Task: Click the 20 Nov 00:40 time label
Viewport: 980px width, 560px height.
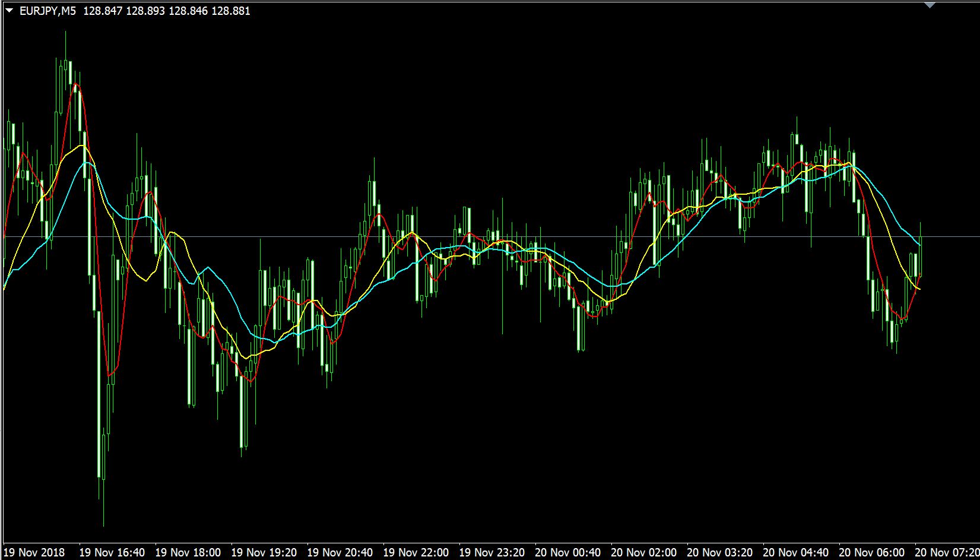Action: [x=568, y=552]
